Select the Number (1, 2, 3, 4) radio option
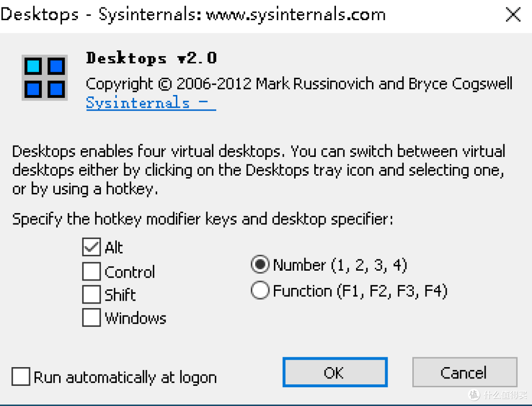The width and height of the screenshot is (532, 406). click(260, 265)
